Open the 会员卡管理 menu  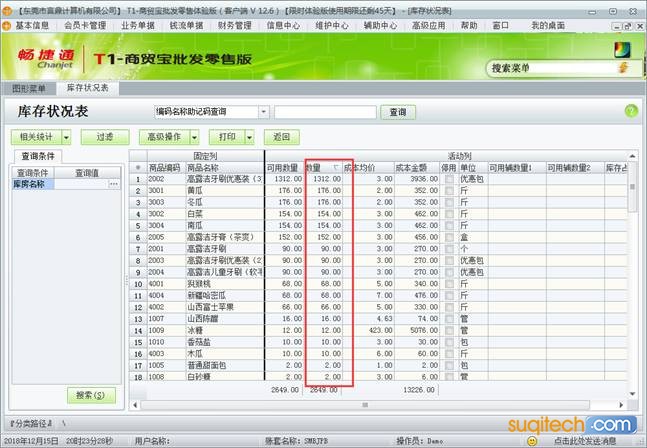coord(85,26)
